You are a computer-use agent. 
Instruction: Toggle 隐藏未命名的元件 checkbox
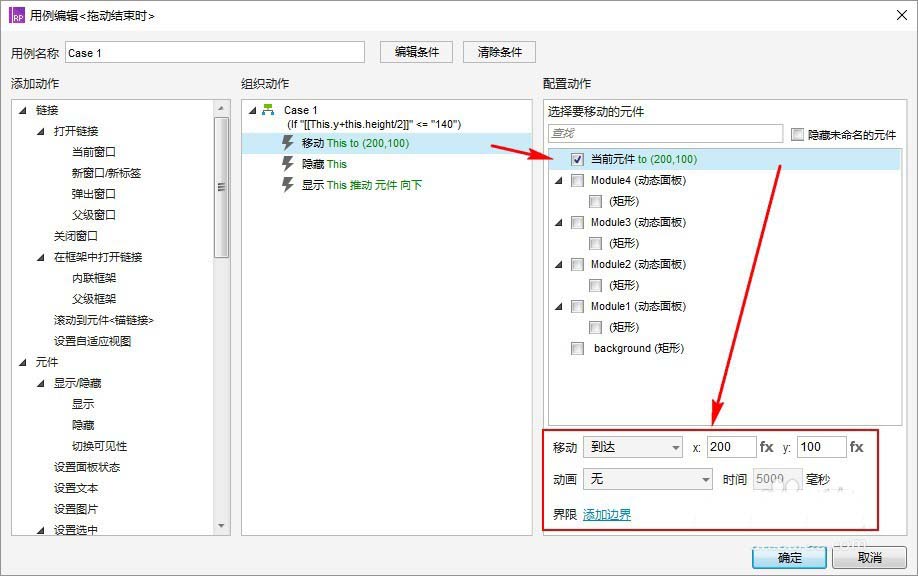[797, 135]
